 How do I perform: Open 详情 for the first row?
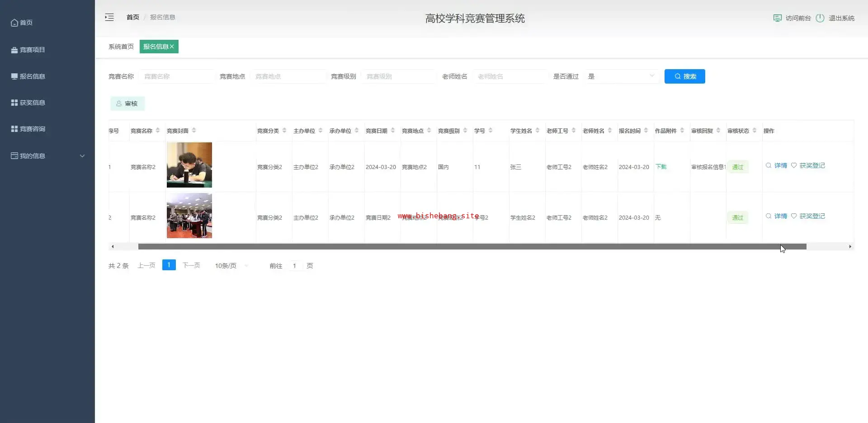[x=776, y=165]
